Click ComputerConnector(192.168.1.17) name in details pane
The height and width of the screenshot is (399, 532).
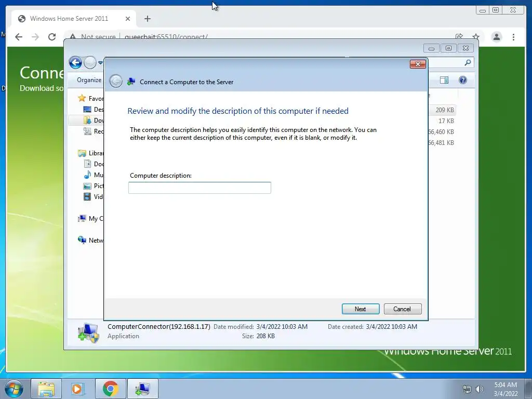click(x=159, y=326)
